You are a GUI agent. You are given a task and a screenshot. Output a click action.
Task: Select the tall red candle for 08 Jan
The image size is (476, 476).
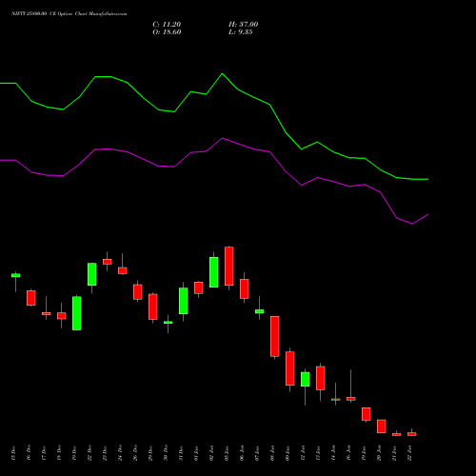click(x=274, y=336)
